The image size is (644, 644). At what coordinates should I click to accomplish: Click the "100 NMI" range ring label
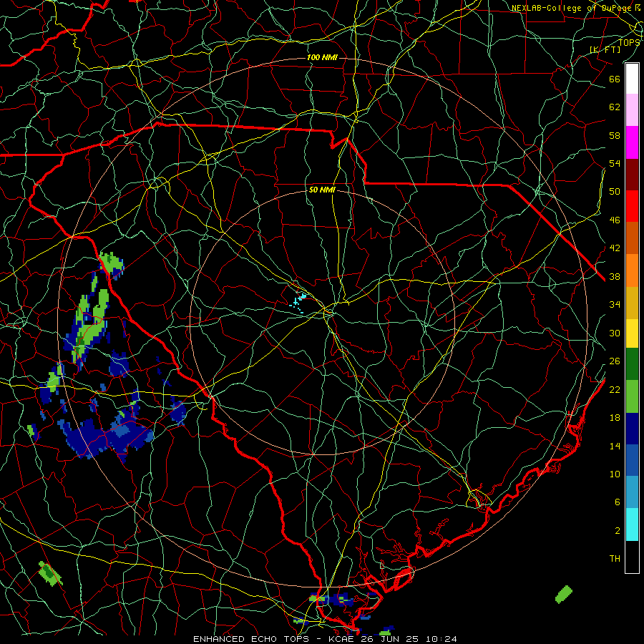(x=322, y=57)
